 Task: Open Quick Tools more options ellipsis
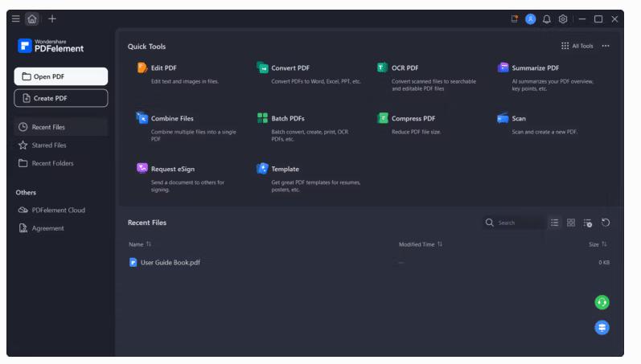point(606,46)
